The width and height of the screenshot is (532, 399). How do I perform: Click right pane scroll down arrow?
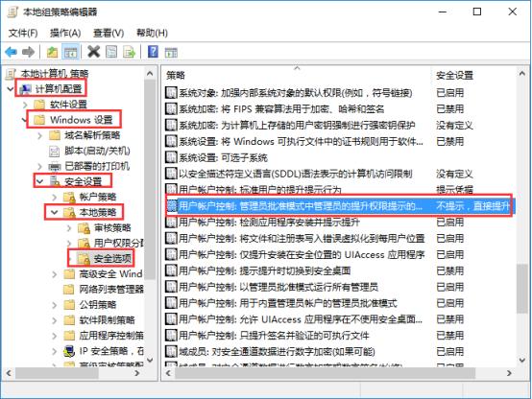coord(521,360)
